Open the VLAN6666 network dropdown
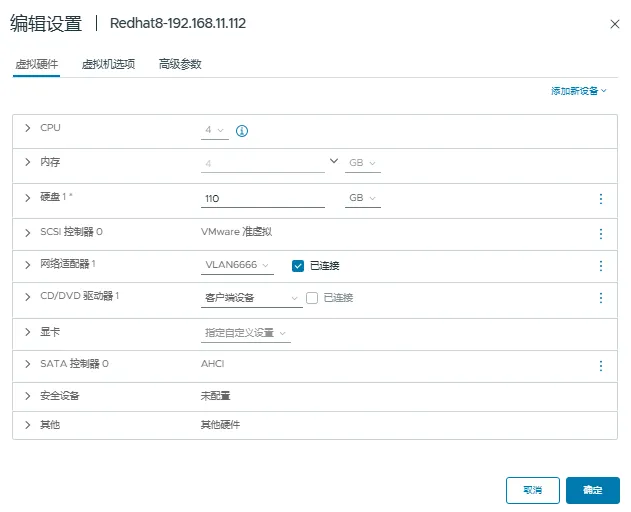The height and width of the screenshot is (512, 631). click(237, 265)
